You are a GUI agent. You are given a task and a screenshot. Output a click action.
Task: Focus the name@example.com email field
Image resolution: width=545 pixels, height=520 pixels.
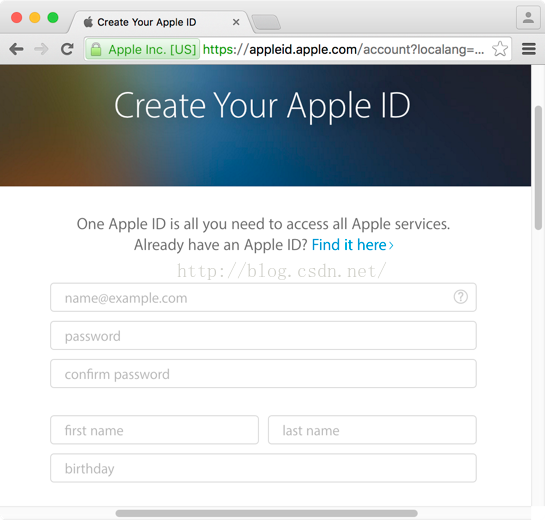pyautogui.click(x=263, y=297)
